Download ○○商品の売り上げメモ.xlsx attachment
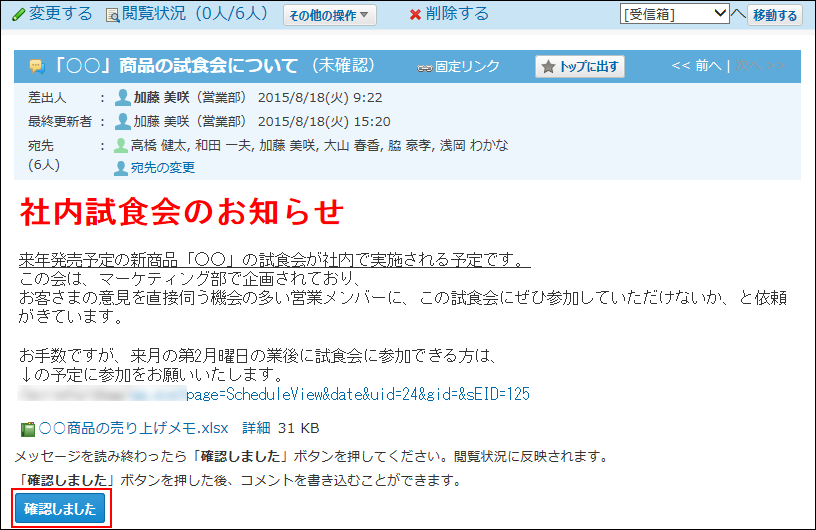This screenshot has width=816, height=530. click(x=134, y=428)
